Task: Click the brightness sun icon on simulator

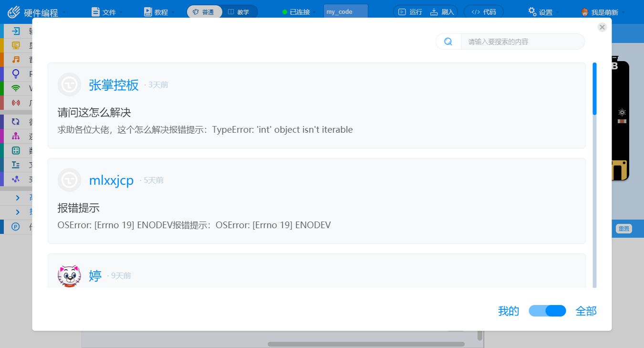Action: tap(622, 112)
